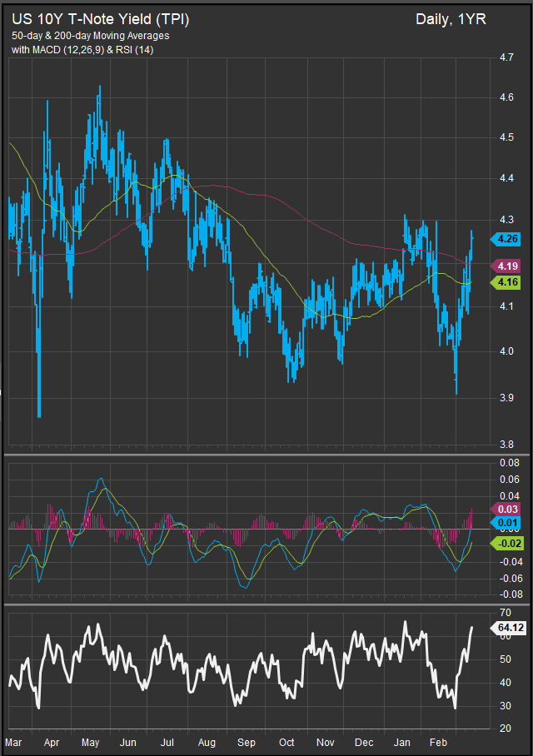Click the green 4.16 moving average tag

tap(507, 283)
